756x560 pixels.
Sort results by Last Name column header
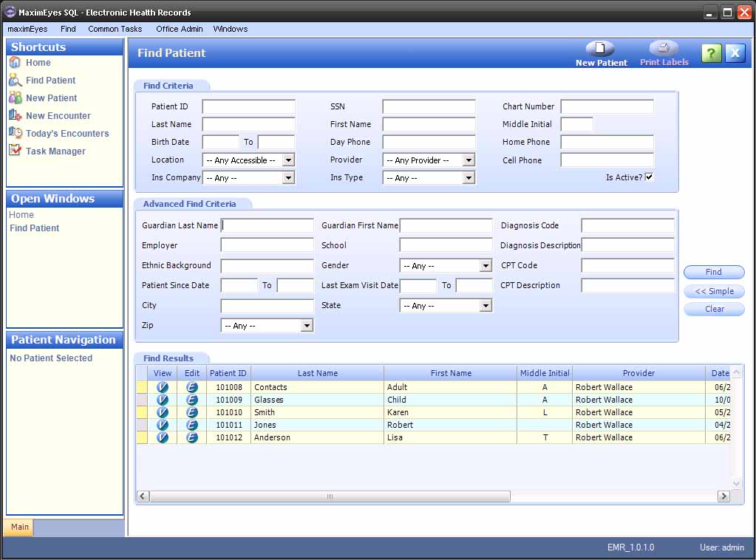click(317, 373)
